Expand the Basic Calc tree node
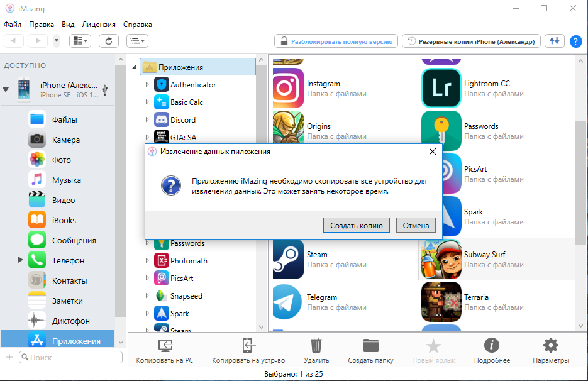This screenshot has width=588, height=381. (x=147, y=102)
